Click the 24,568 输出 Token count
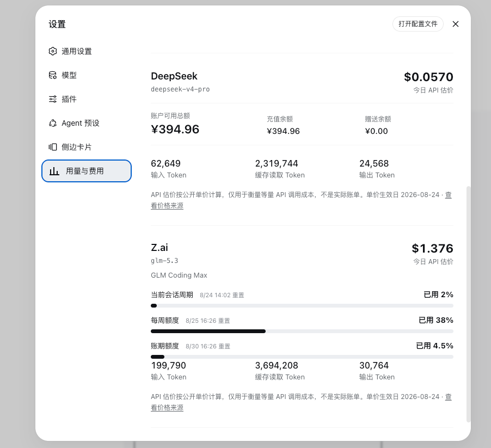The height and width of the screenshot is (448, 491). click(x=374, y=163)
